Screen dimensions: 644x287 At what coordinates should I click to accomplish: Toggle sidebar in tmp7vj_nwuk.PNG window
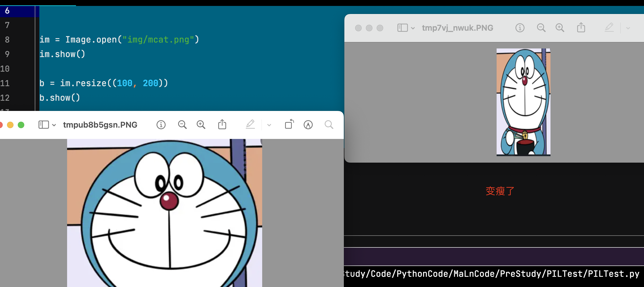[x=403, y=28]
